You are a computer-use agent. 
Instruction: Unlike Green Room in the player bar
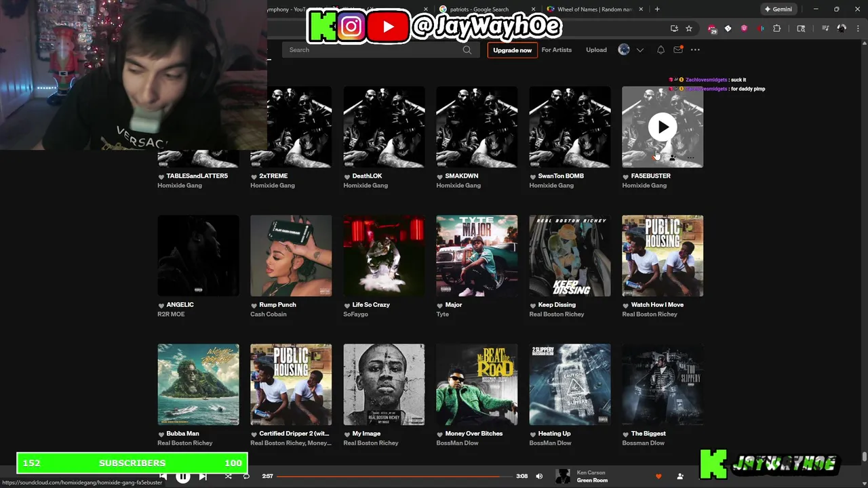(x=658, y=476)
